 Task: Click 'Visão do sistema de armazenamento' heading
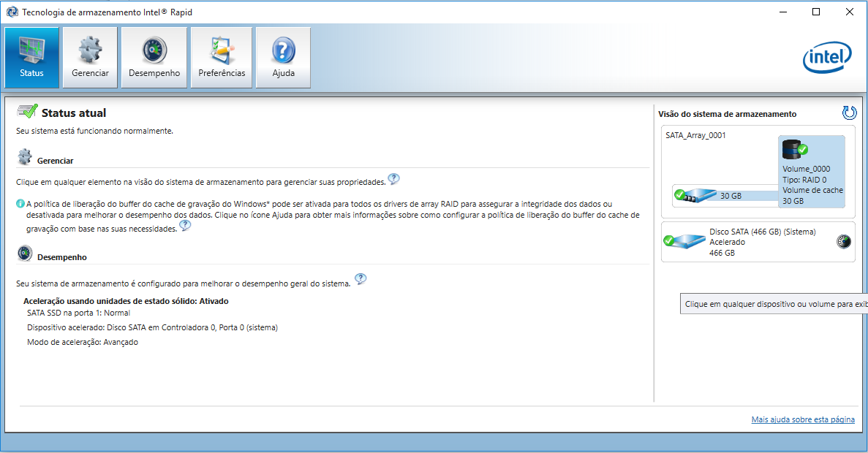click(728, 114)
